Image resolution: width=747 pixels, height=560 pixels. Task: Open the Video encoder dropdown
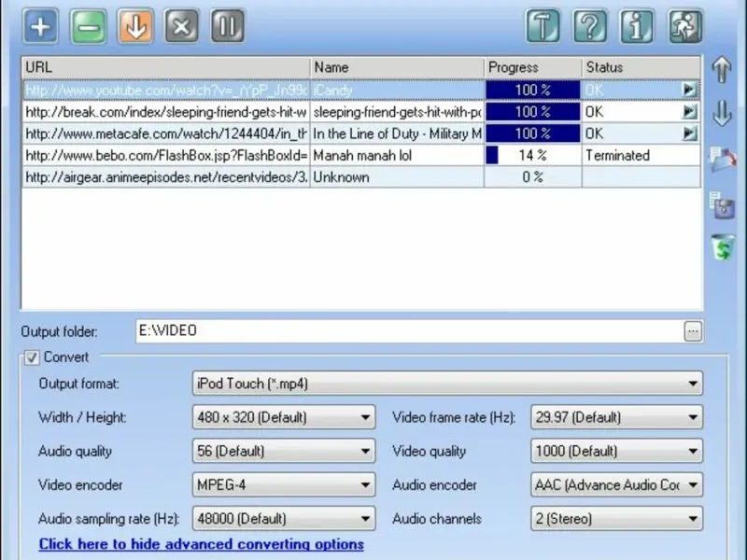[284, 484]
